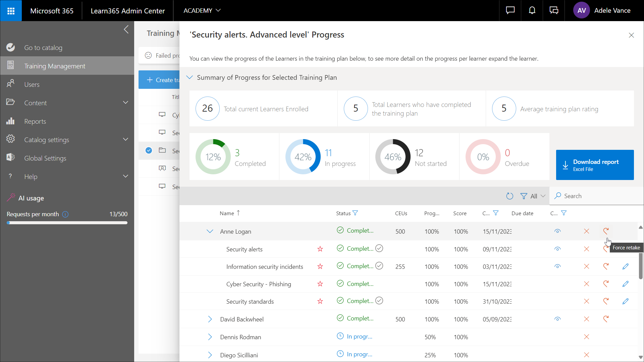Click the Status column filter icon

tap(356, 213)
